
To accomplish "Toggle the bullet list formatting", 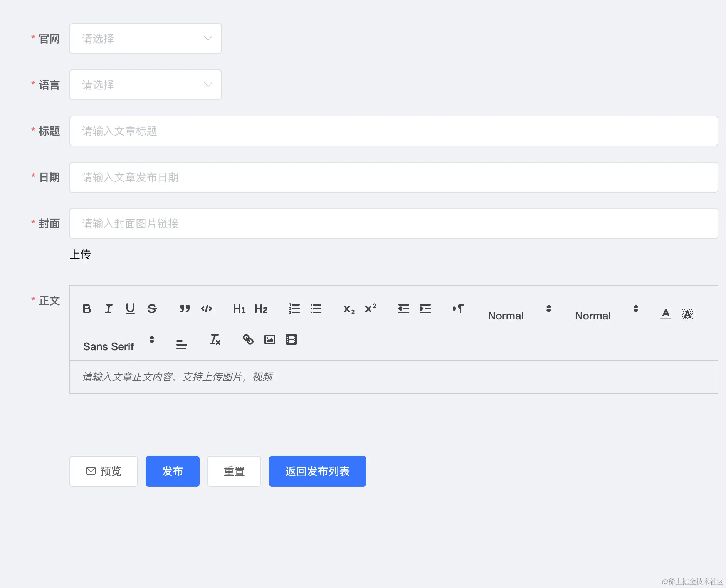I will [316, 308].
